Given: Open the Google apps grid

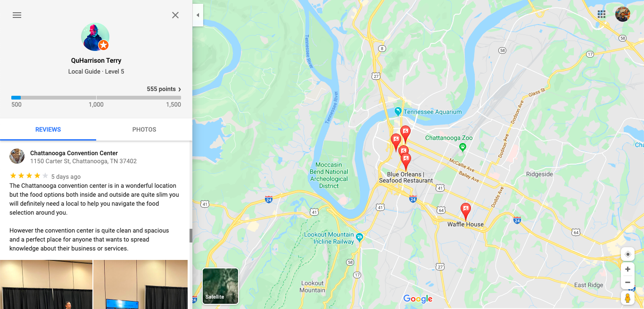Looking at the screenshot, I should (602, 14).
